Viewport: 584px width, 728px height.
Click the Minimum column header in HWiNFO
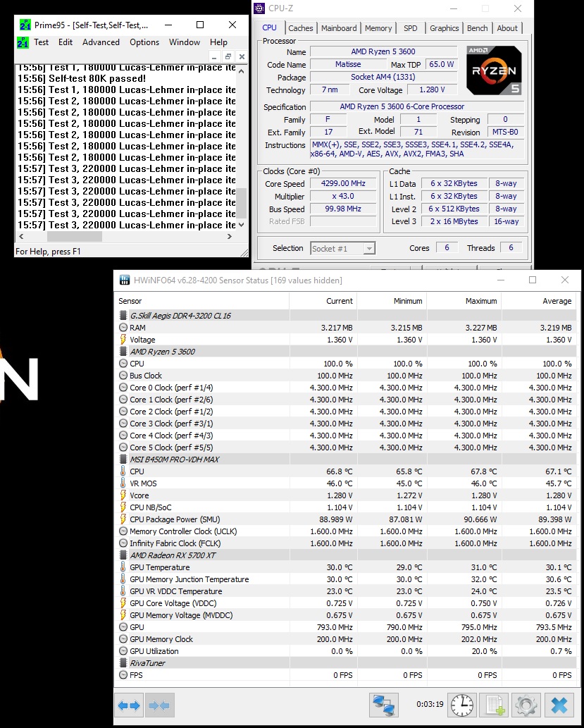point(392,301)
